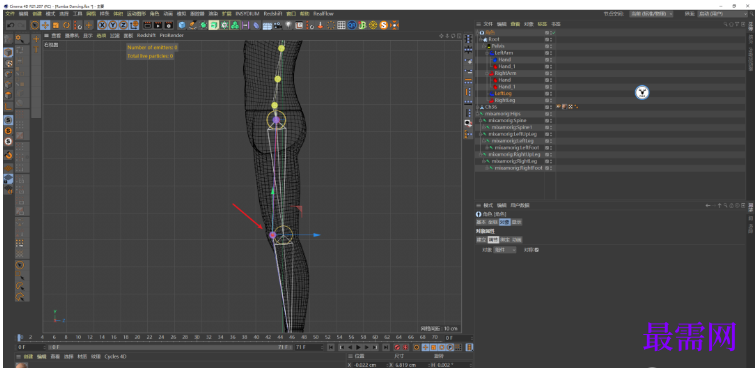Click the orange S plugin icon
The image size is (755, 368).
(384, 25)
